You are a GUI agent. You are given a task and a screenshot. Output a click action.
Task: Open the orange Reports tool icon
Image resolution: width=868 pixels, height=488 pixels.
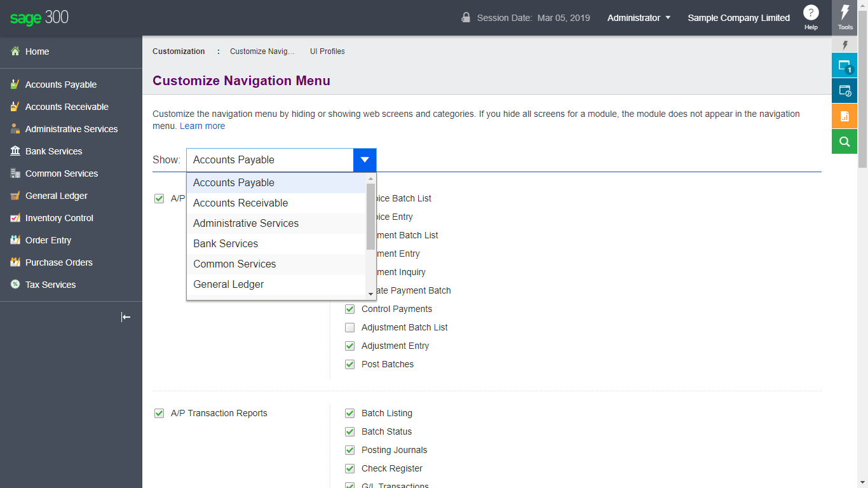point(844,116)
